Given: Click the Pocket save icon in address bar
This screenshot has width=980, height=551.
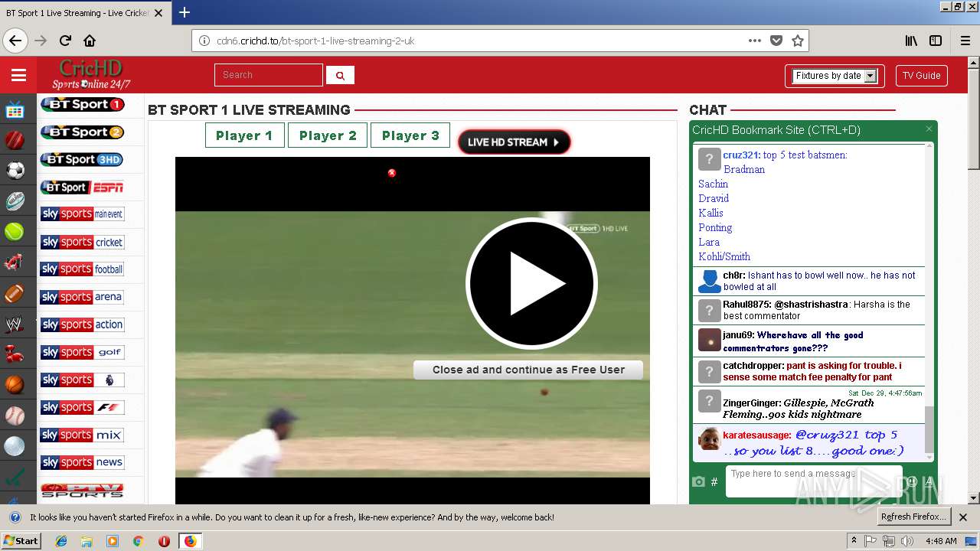Looking at the screenshot, I should coord(776,41).
